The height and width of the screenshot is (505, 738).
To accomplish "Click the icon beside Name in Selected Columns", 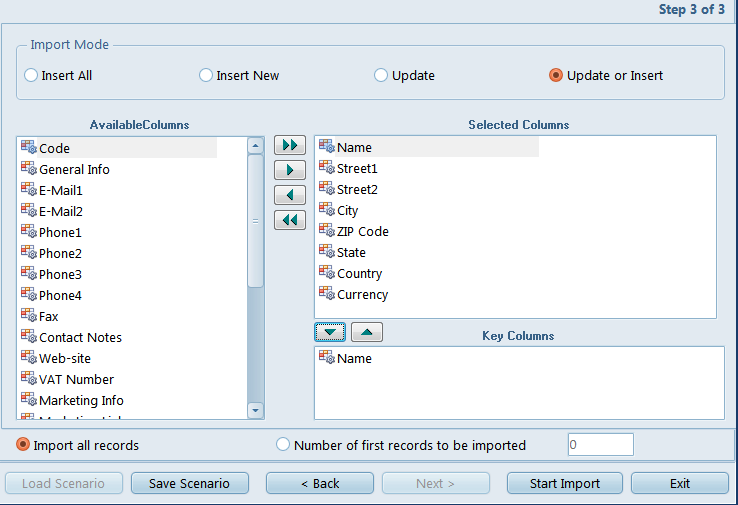I will [327, 146].
